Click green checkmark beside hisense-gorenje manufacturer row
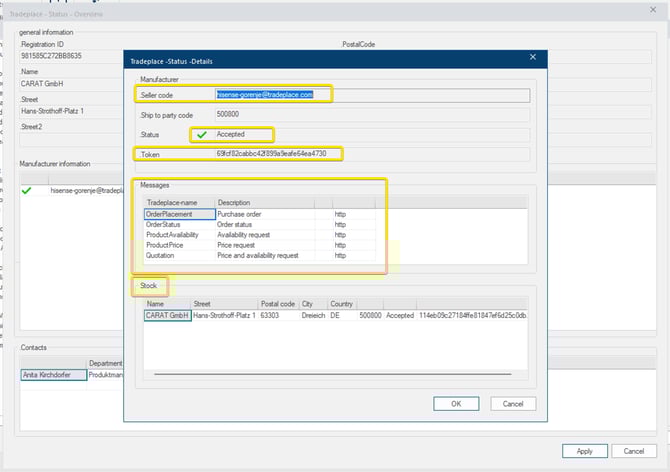 coord(26,189)
